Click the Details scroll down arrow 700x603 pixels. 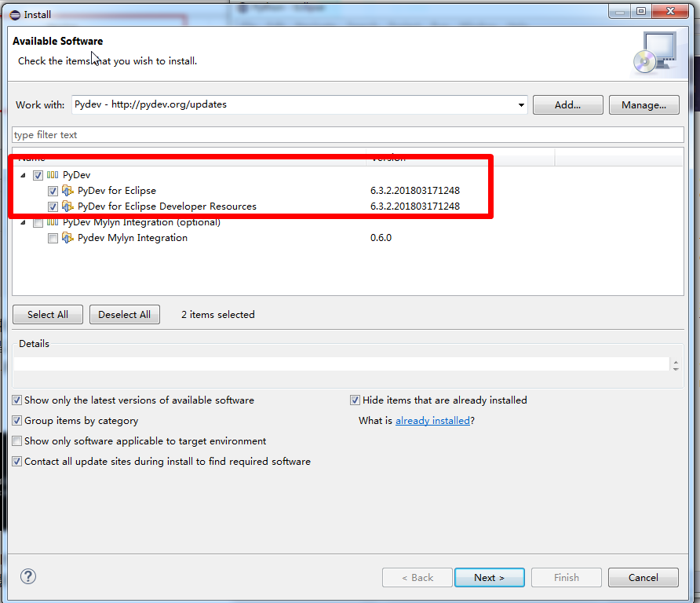pyautogui.click(x=676, y=369)
